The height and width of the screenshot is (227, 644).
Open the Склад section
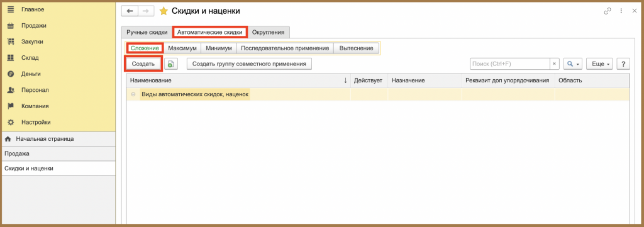30,58
